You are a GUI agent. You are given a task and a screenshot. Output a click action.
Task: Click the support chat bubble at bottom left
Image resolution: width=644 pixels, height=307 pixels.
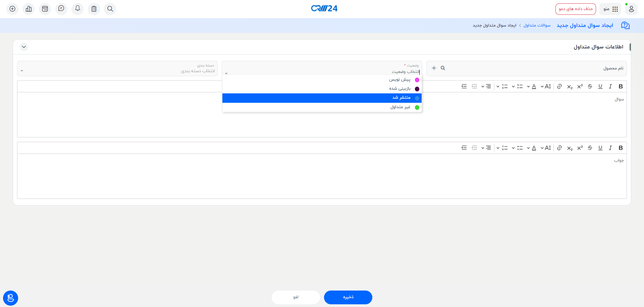[10, 298]
